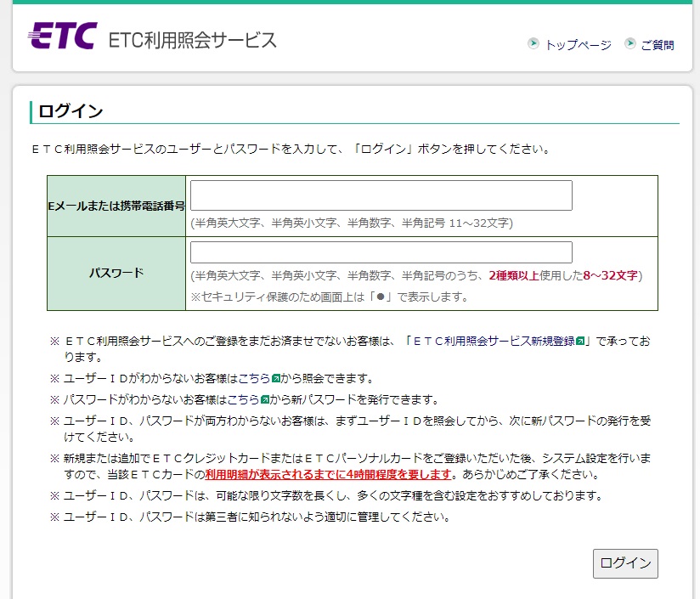Click the Eメールまたは携帯電話番号 input field

pyautogui.click(x=379, y=195)
